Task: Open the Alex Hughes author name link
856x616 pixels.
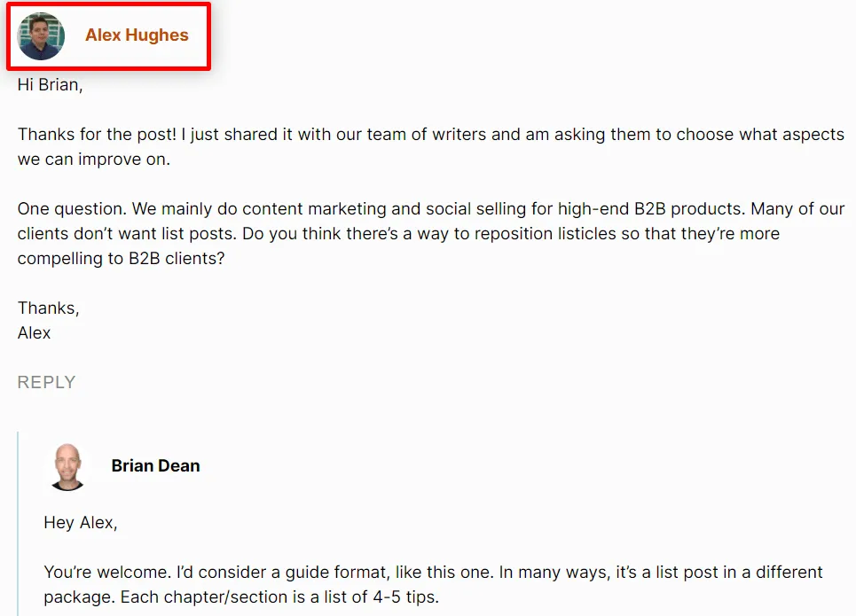Action: click(x=137, y=35)
